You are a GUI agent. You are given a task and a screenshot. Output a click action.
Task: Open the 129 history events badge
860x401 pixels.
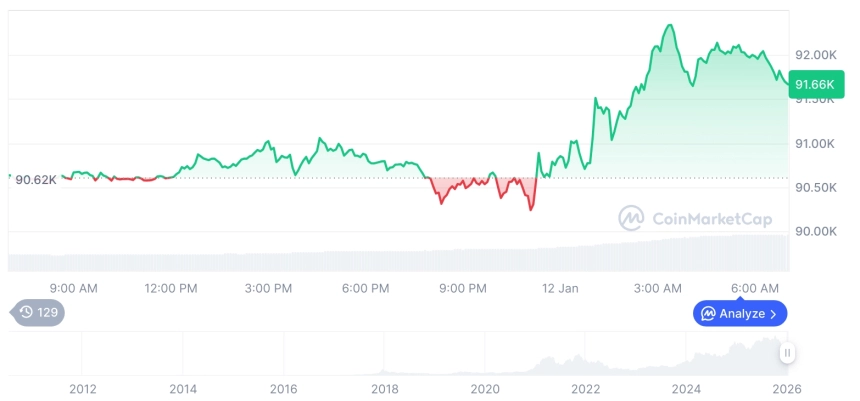(x=40, y=313)
